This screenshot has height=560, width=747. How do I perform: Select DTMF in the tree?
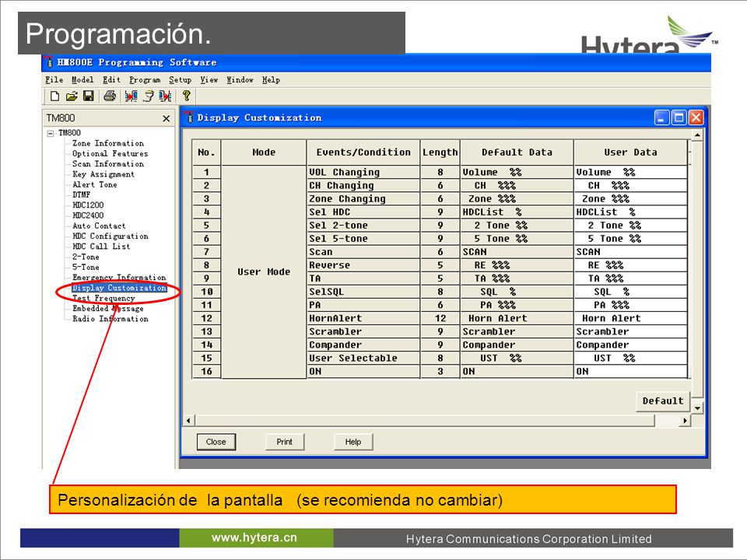tap(82, 194)
